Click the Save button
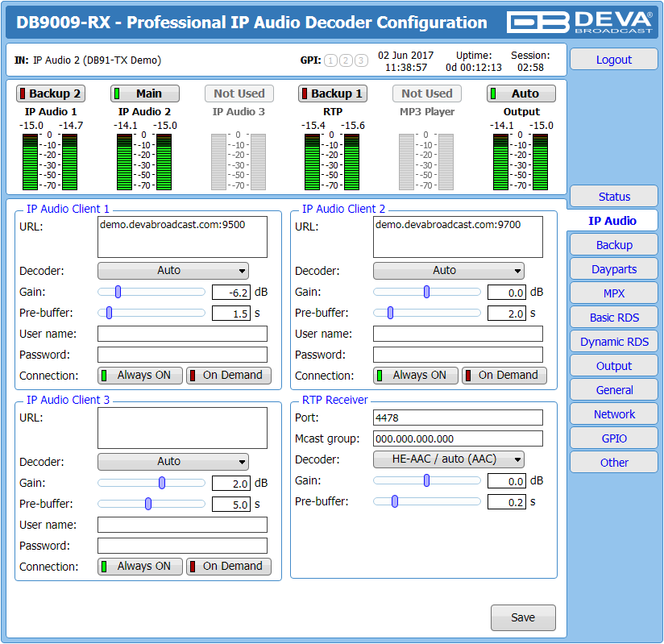Screen dimensions: 664x644 click(x=523, y=617)
